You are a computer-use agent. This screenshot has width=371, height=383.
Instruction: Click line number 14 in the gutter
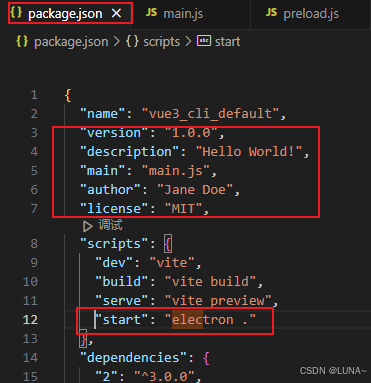[x=30, y=358]
